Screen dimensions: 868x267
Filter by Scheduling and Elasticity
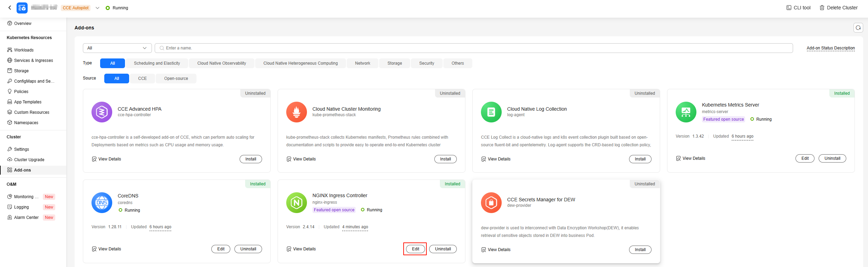pyautogui.click(x=157, y=63)
